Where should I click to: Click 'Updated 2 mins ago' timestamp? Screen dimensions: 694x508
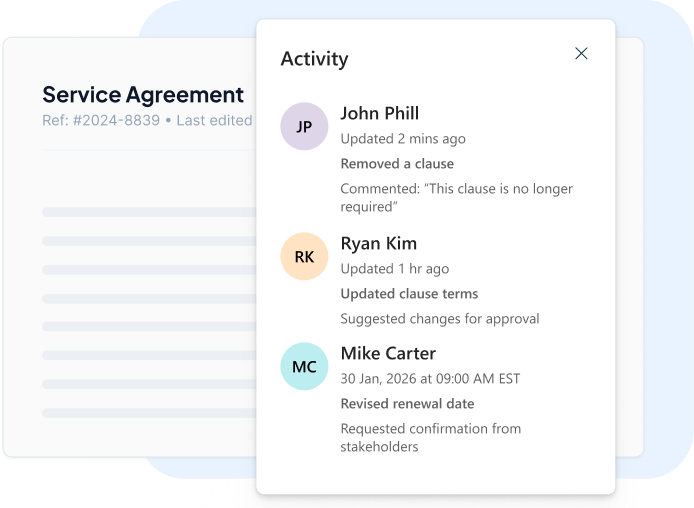pos(402,139)
